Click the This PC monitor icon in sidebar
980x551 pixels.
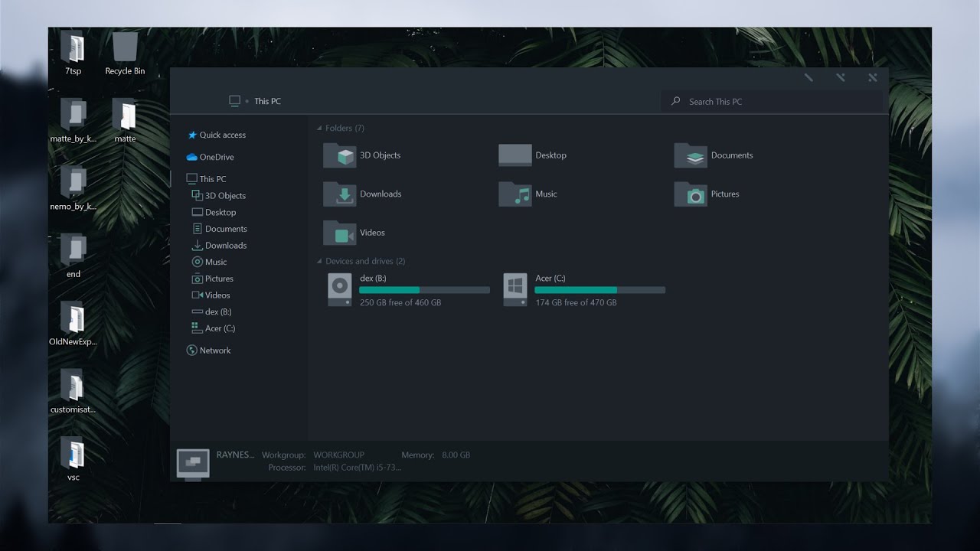(x=191, y=179)
